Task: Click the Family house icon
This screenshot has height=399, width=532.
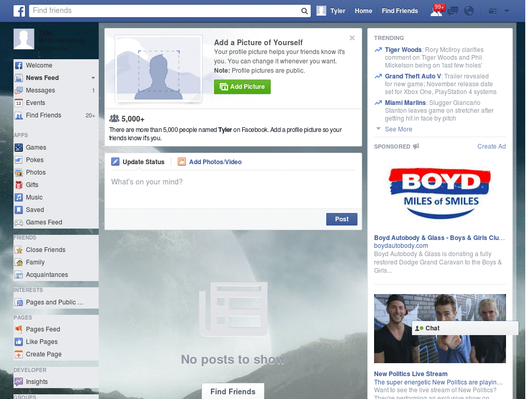Action: pos(19,262)
